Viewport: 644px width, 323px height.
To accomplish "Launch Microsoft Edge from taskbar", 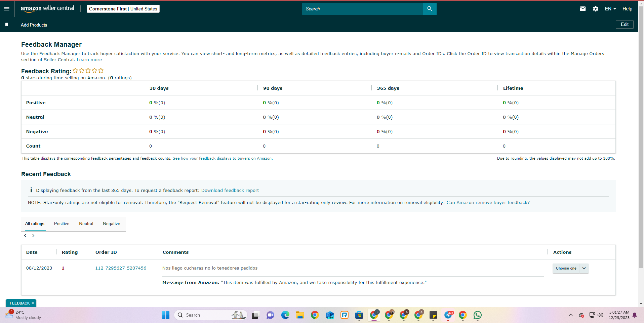I will click(285, 315).
